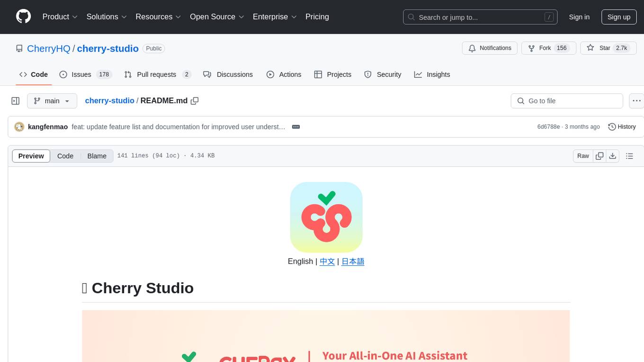Open the cherry-studio repository link
This screenshot has height=362, width=644.
click(x=108, y=48)
